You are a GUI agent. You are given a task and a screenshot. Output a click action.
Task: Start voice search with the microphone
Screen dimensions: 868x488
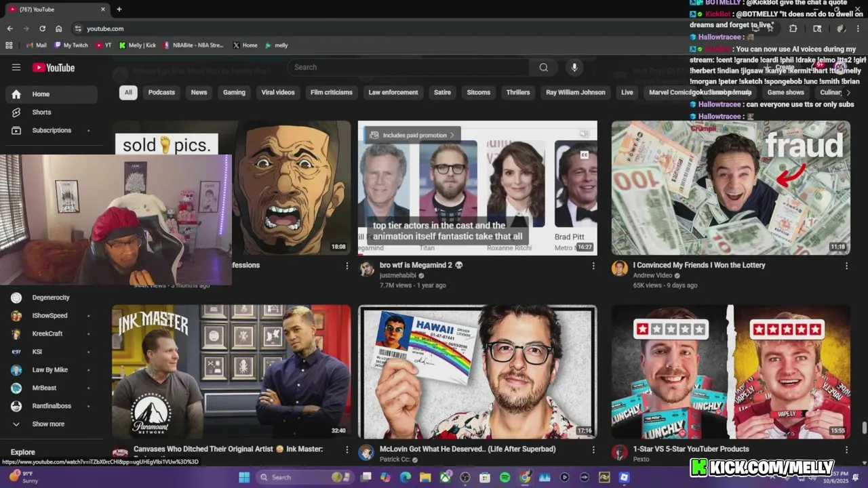[574, 67]
